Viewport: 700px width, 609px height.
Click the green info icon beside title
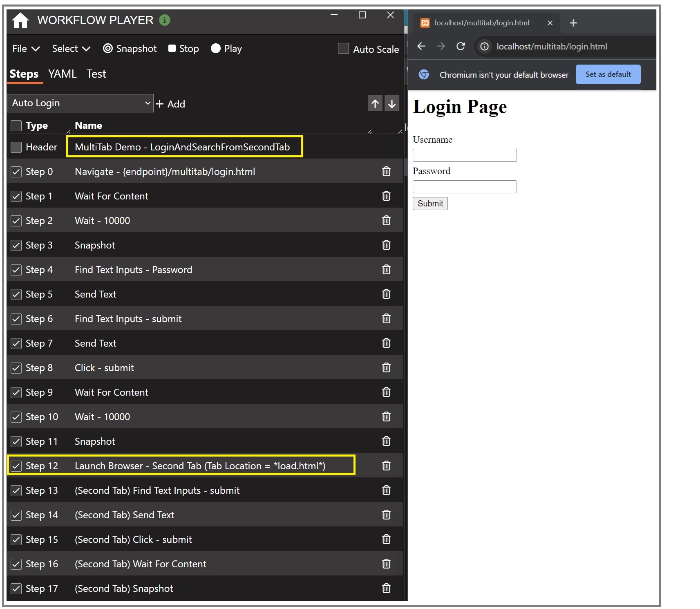click(165, 20)
